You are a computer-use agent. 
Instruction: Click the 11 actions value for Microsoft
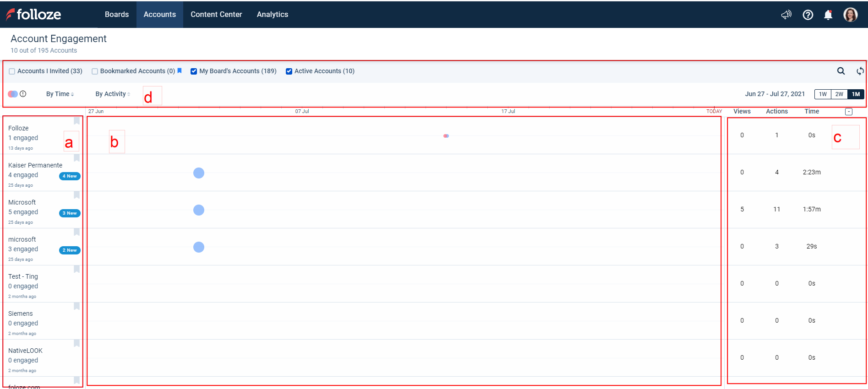(x=777, y=209)
